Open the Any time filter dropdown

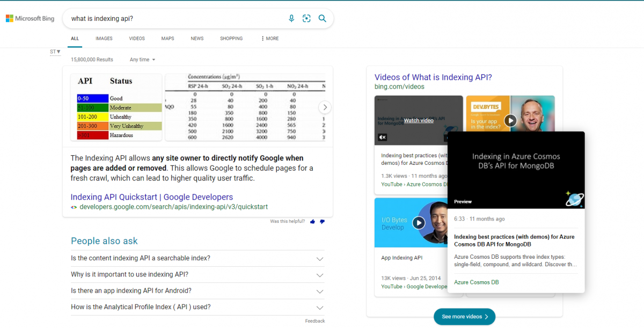[x=142, y=60]
